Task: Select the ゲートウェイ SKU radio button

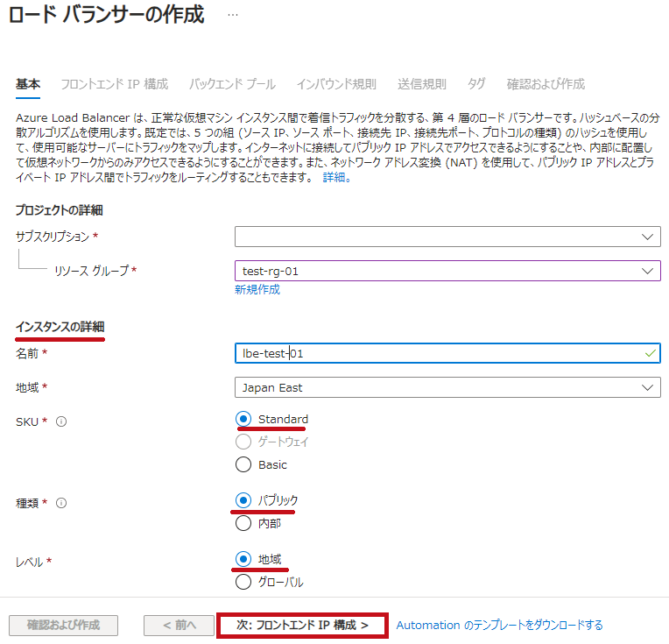Action: [x=243, y=442]
